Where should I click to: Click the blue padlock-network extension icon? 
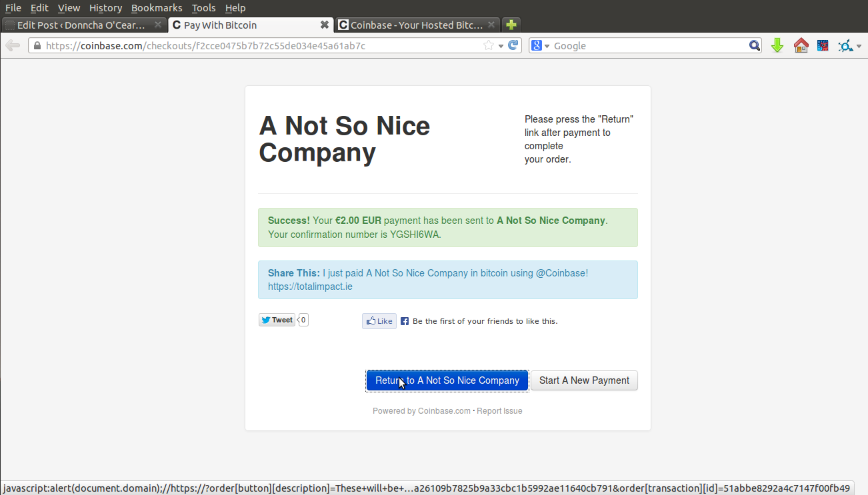[846, 45]
